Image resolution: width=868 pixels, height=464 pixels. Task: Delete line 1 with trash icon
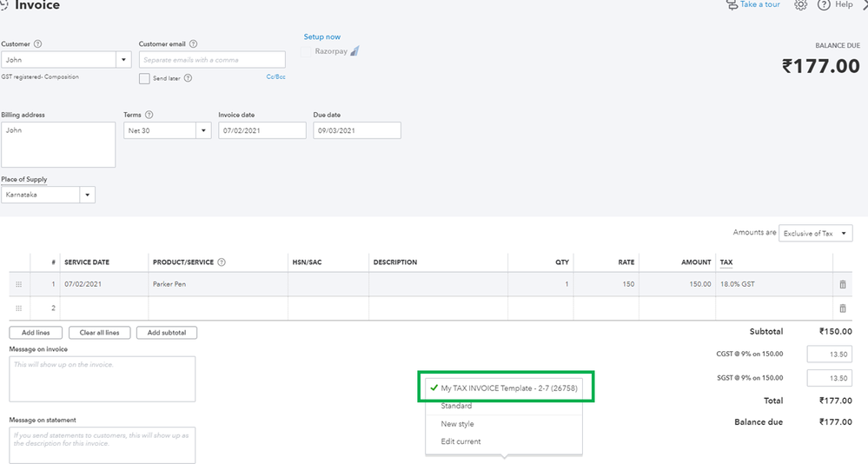click(x=842, y=284)
